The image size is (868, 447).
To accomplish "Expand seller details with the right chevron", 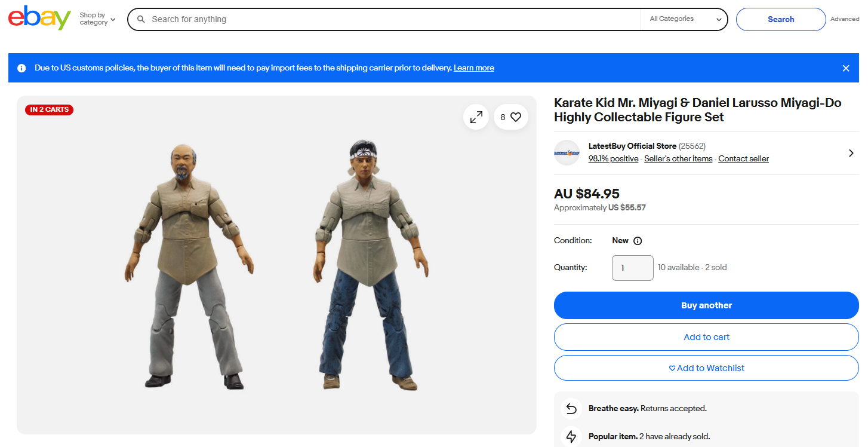I will click(851, 153).
